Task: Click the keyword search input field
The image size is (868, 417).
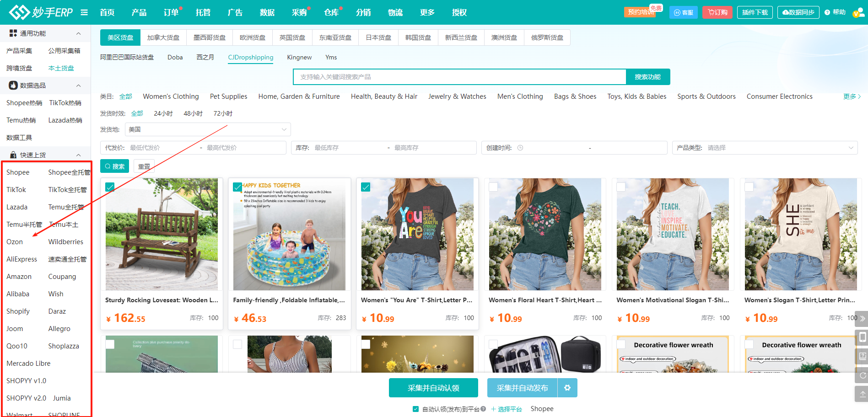Action: 459,77
